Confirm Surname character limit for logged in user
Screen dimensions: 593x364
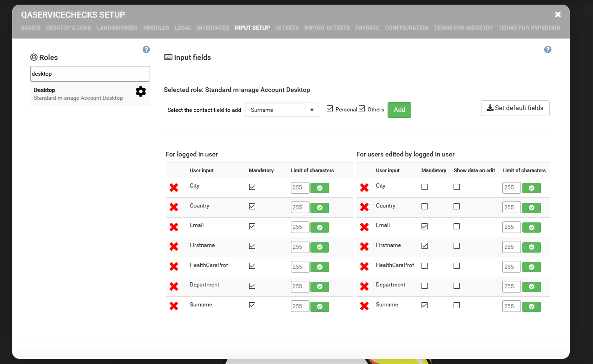point(320,306)
